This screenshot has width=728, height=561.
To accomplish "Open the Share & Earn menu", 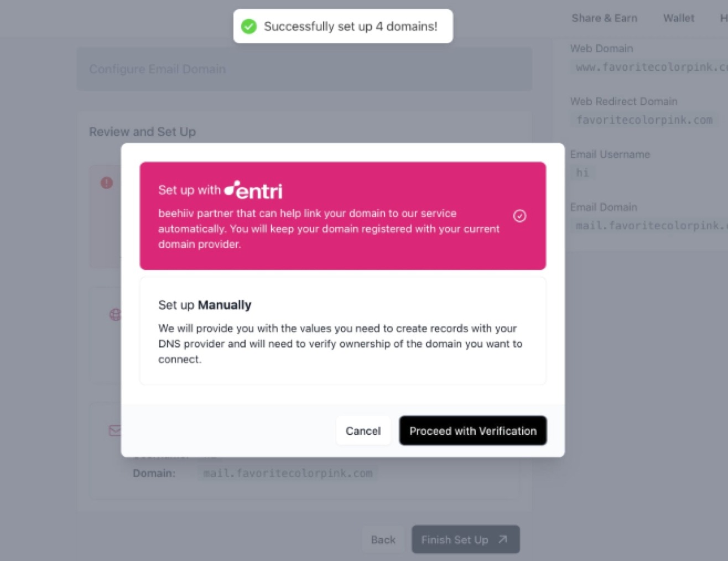I will (604, 18).
